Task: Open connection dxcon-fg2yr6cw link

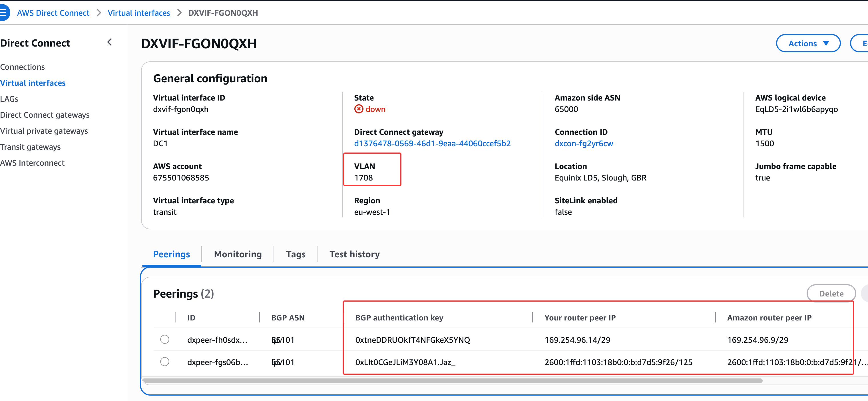Action: 584,144
